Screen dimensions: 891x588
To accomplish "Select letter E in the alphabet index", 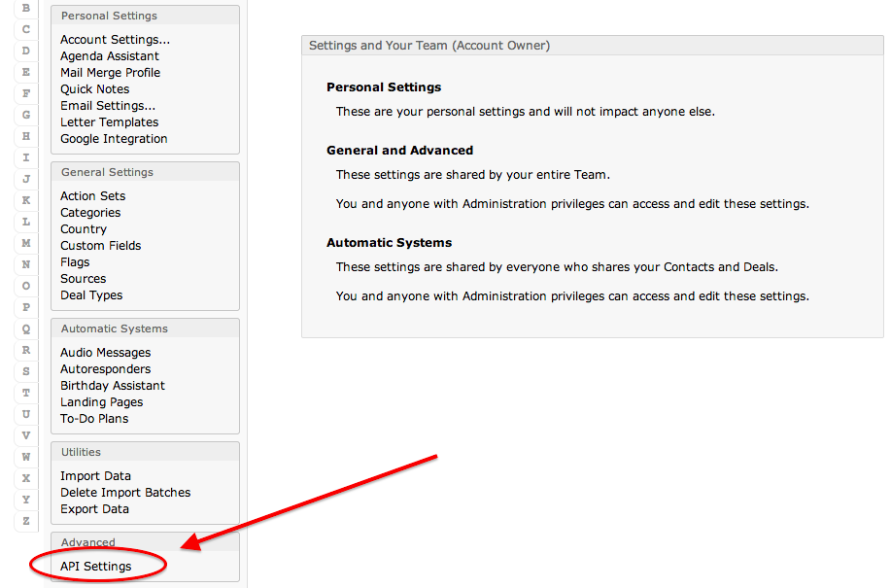I will click(26, 72).
